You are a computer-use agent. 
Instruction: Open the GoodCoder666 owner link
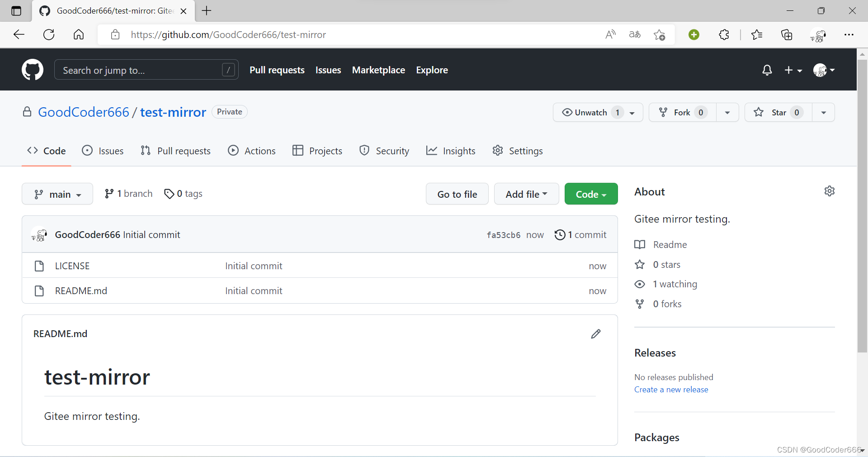[x=84, y=112]
